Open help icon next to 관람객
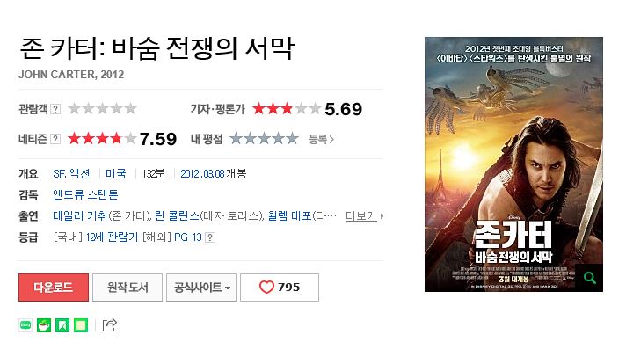 pos(56,109)
